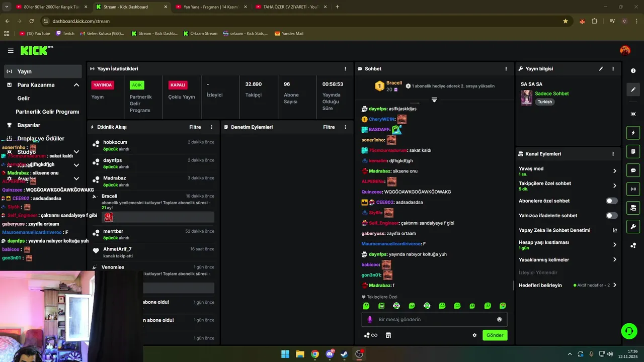644x362 pixels.
Task: Open the Kanal Eylemleri three-dot menu
Action: point(613,154)
